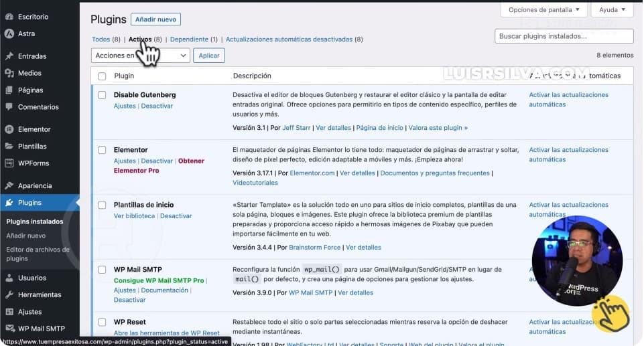This screenshot has height=346, width=644.
Task: Filter plugins by Activos
Action: pos(140,39)
